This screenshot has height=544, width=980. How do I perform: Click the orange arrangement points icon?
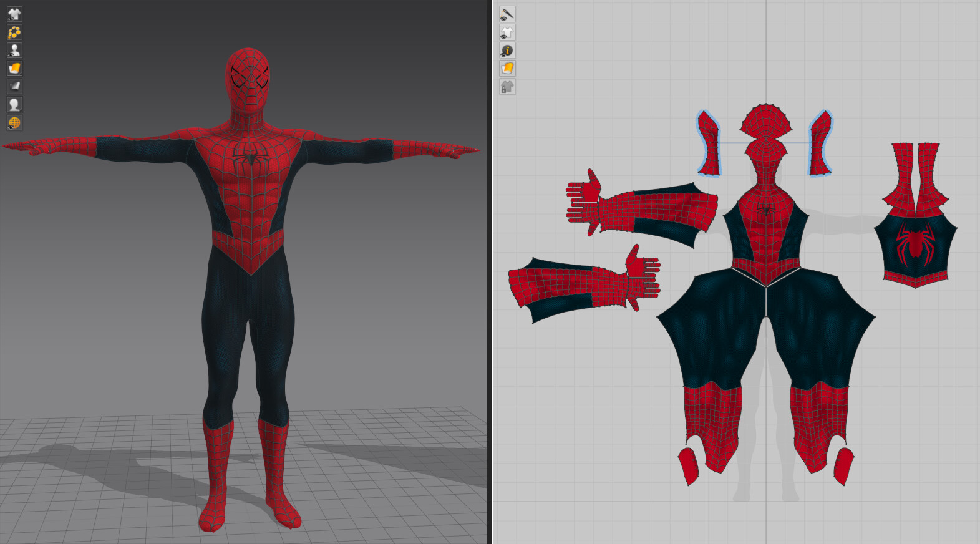(14, 32)
